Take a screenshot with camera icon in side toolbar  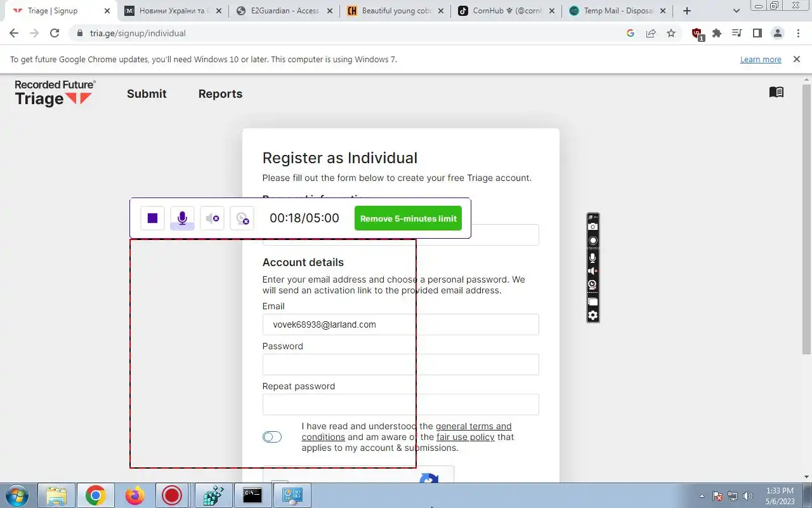tap(593, 227)
